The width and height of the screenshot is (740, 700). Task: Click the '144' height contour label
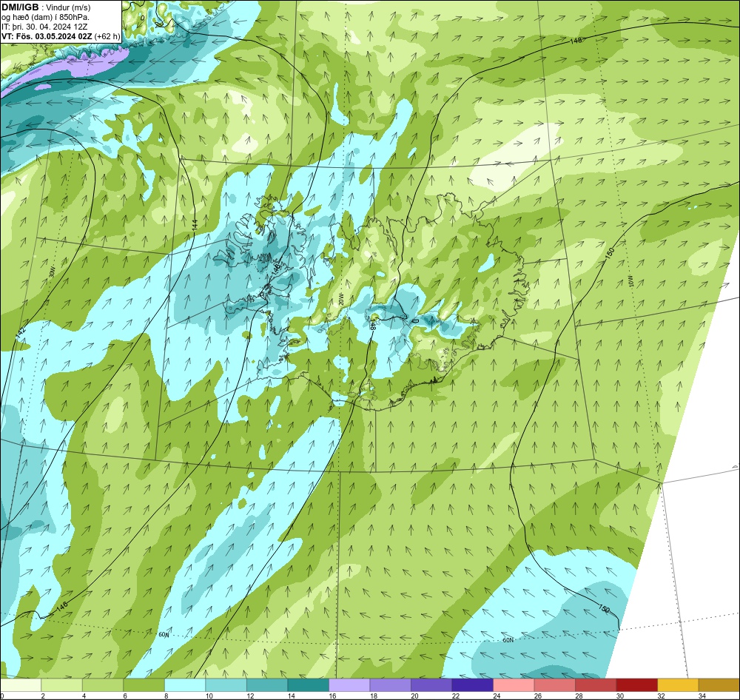coord(195,225)
